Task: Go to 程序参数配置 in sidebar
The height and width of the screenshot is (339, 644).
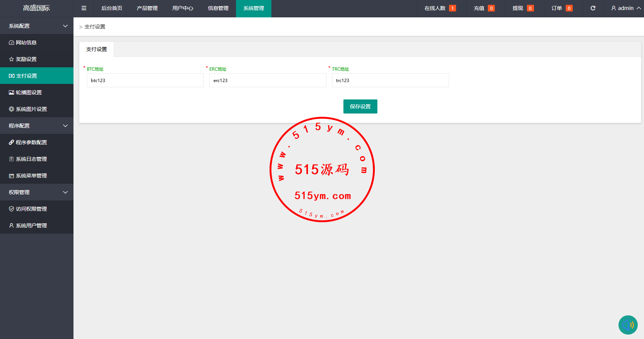Action: 31,142
